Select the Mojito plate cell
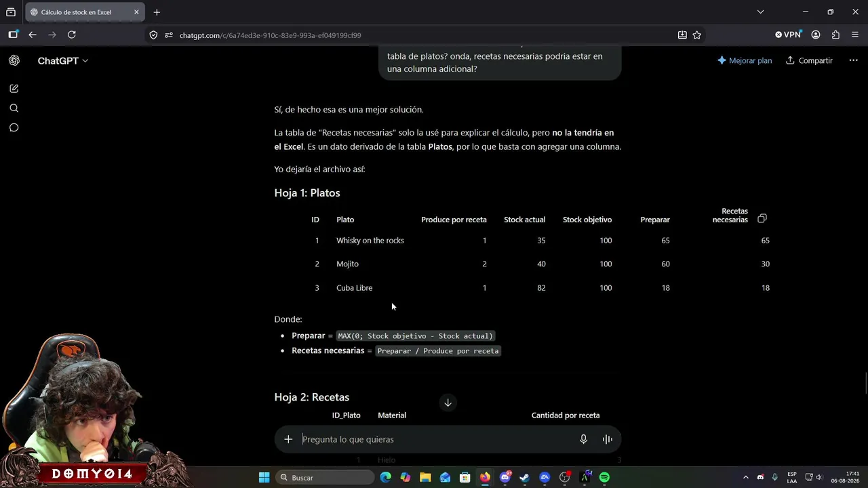 [x=347, y=264]
